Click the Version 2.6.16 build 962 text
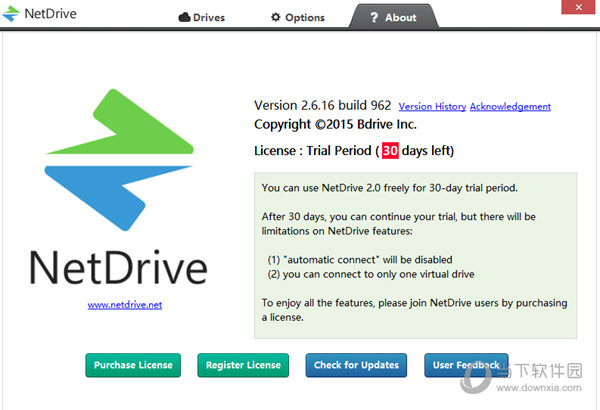600x410 pixels. click(323, 105)
